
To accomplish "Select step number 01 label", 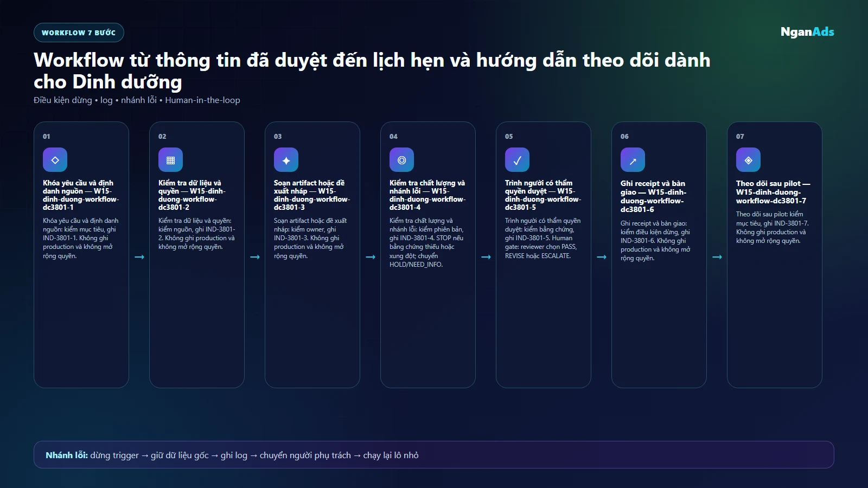I will [47, 137].
